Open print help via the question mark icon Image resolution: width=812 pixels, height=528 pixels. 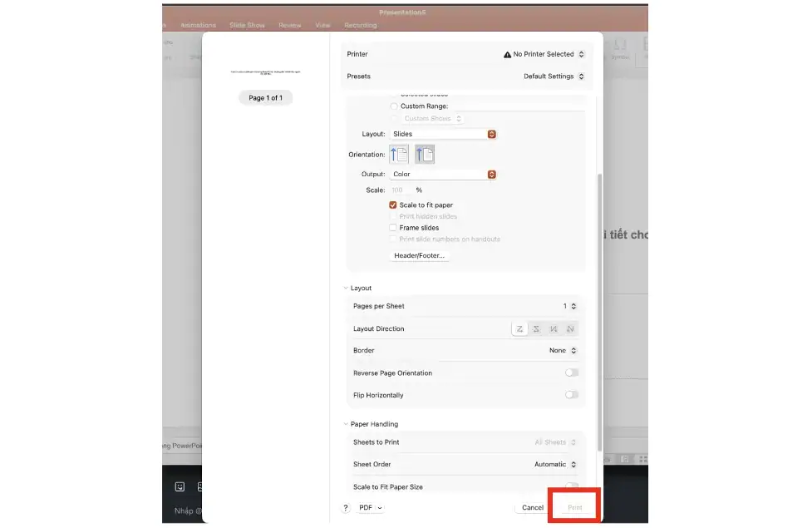tap(346, 507)
